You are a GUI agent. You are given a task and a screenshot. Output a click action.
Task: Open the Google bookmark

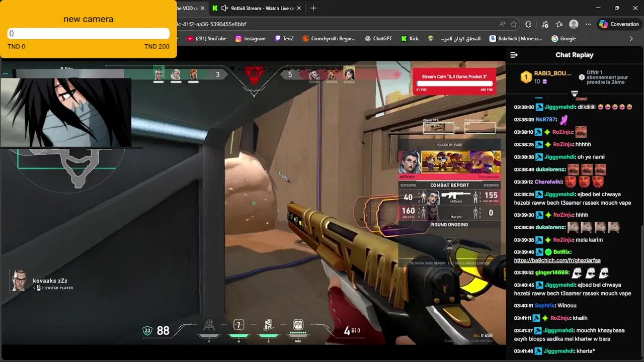(563, 39)
